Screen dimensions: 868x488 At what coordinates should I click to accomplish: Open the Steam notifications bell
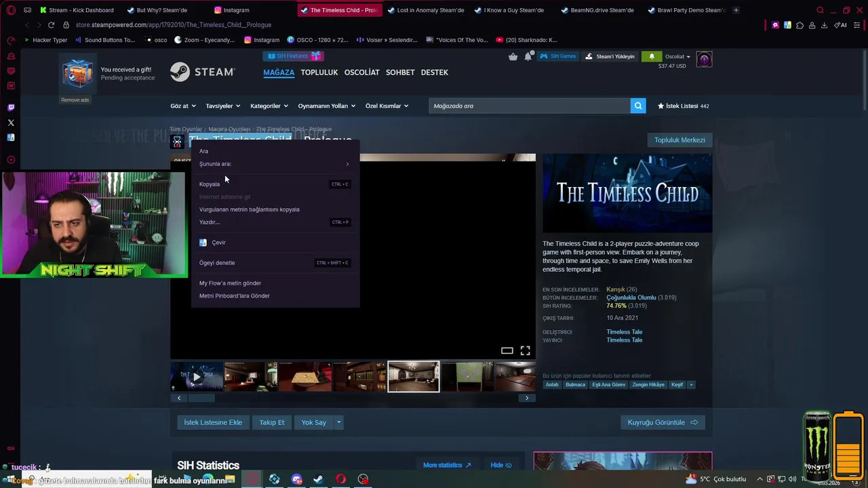point(528,56)
